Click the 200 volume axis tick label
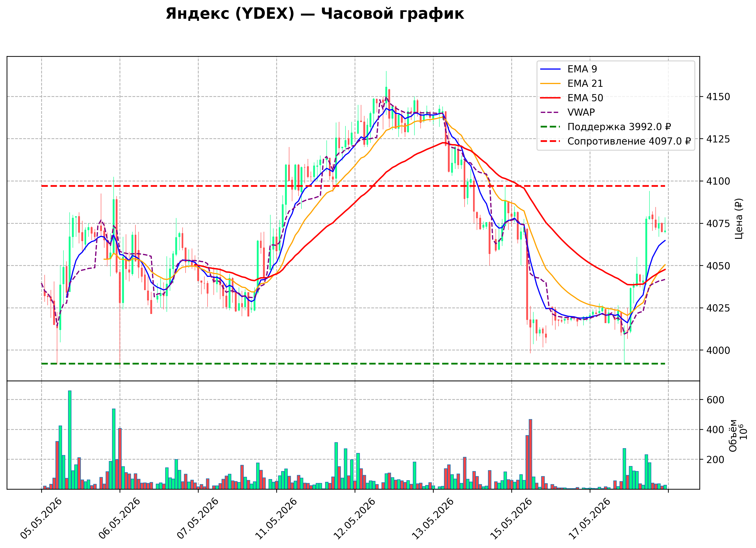The height and width of the screenshot is (548, 756). 715,460
